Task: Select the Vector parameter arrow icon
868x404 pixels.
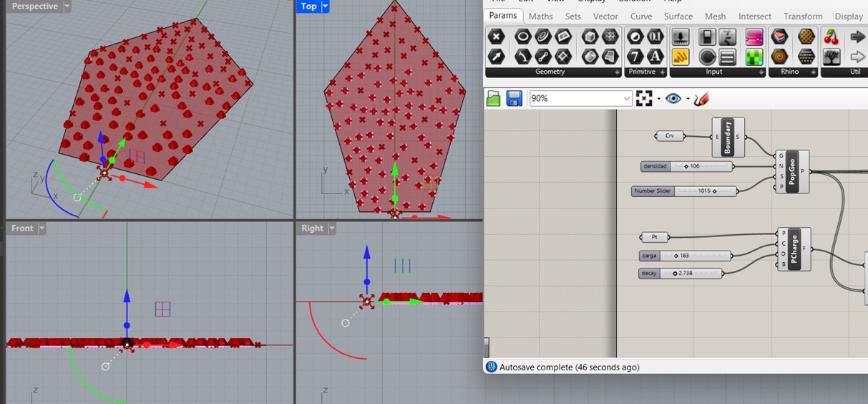Action: 496,56
